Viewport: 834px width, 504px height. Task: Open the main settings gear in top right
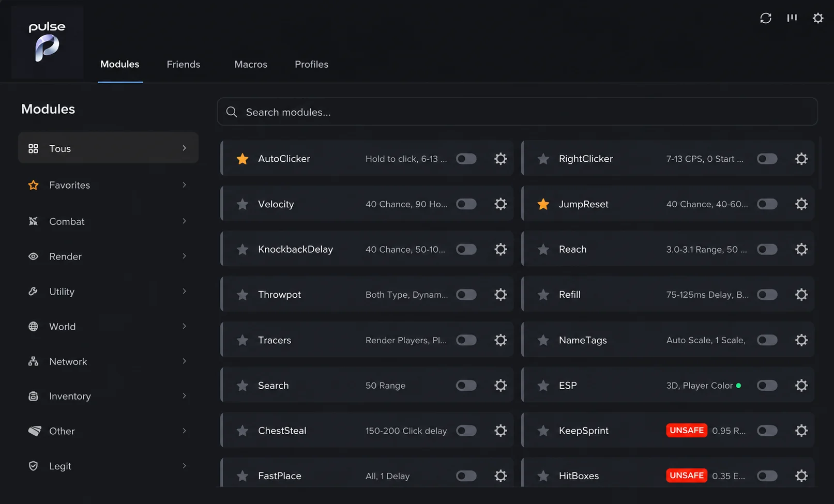pos(818,18)
